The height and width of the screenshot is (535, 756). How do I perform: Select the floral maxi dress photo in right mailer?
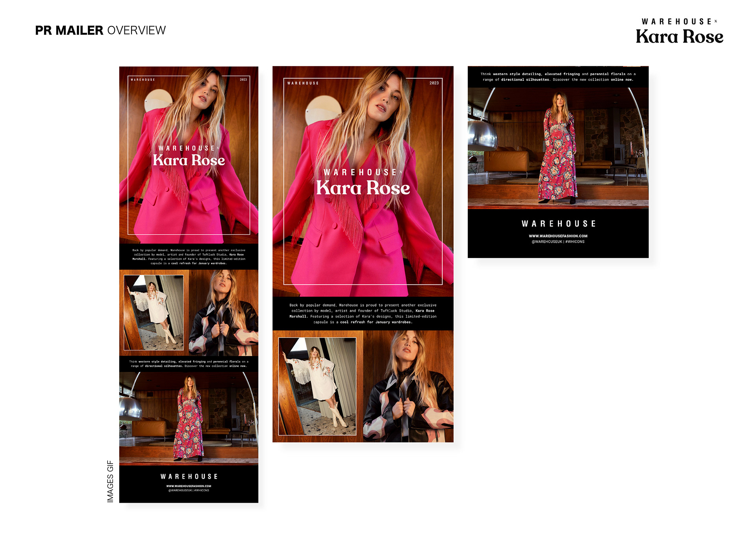point(558,148)
